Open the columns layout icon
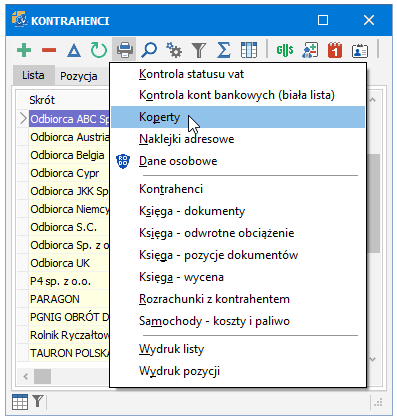Image resolution: width=397 pixels, height=419 pixels. coord(249,50)
